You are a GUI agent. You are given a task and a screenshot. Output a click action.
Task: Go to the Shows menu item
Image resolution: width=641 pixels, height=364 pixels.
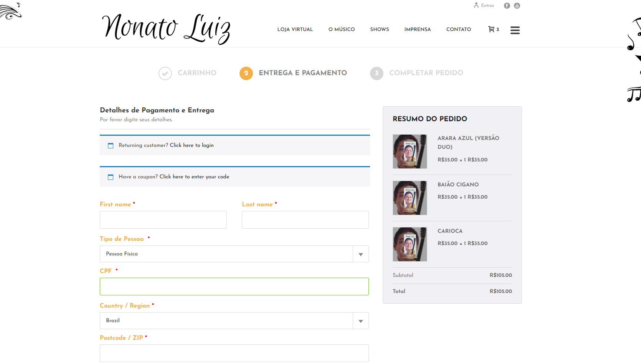pos(379,30)
